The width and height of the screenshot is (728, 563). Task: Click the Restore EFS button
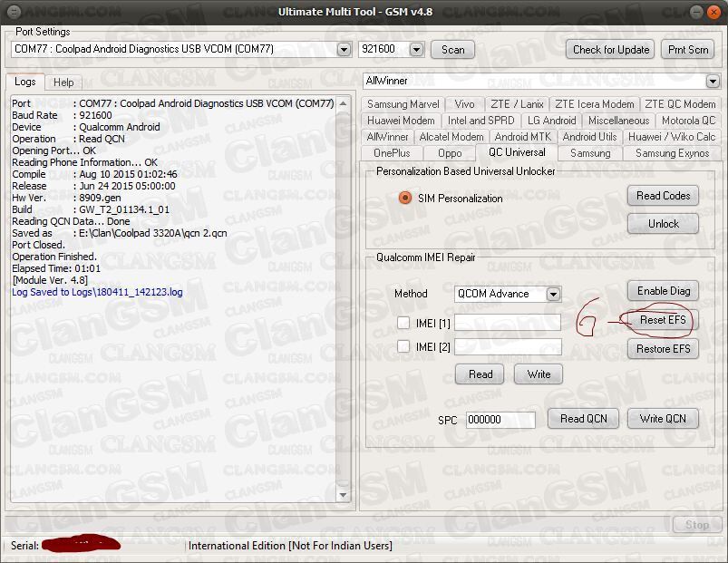663,349
